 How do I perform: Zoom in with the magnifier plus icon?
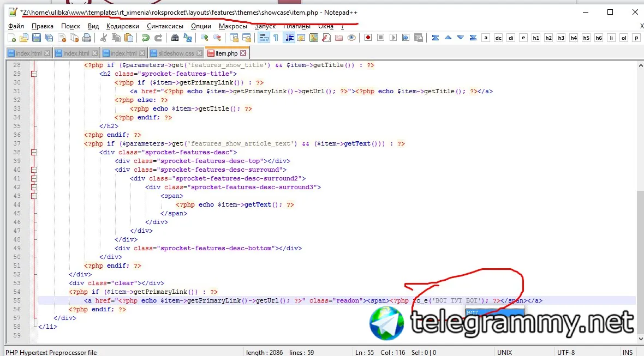(x=204, y=38)
